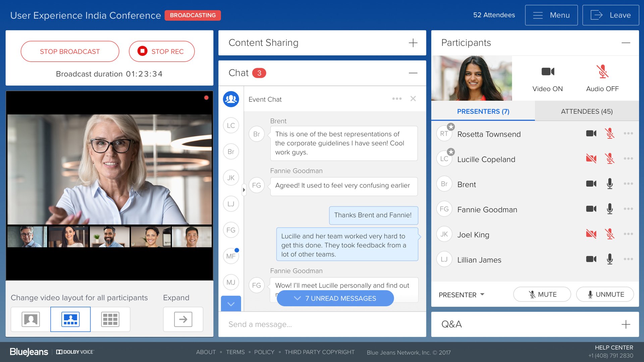Turn off camera for Fannie Goodman
This screenshot has width=644, height=362.
pos(591,208)
